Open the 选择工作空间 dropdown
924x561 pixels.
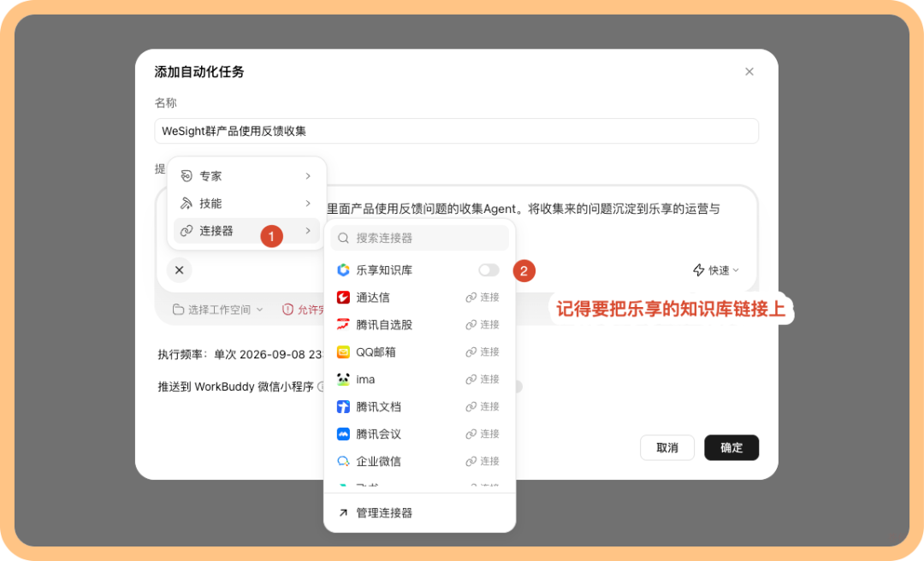(217, 310)
